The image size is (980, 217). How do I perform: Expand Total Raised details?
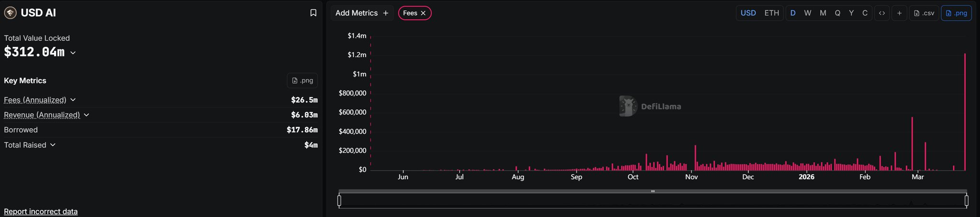click(x=53, y=145)
